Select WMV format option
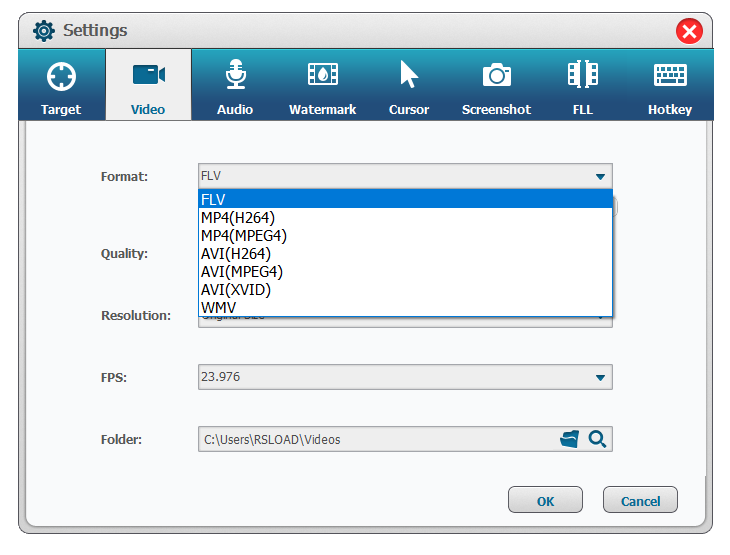The image size is (730, 555). (x=405, y=307)
